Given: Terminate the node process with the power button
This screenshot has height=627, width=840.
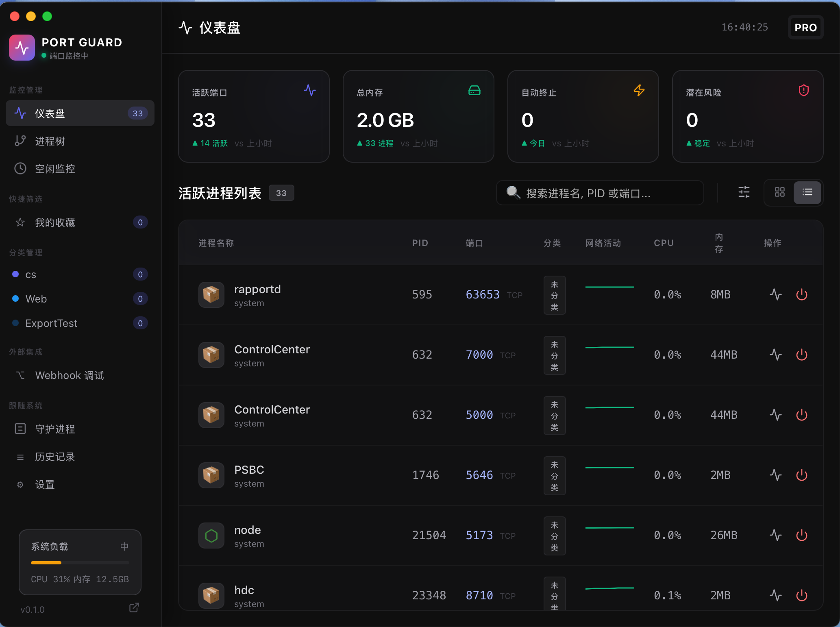Looking at the screenshot, I should point(801,536).
